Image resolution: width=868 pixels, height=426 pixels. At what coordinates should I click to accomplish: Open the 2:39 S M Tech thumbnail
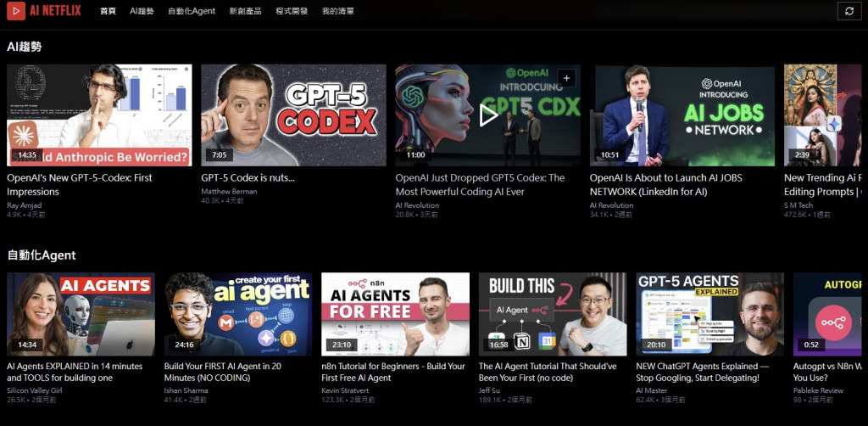pyautogui.click(x=822, y=115)
